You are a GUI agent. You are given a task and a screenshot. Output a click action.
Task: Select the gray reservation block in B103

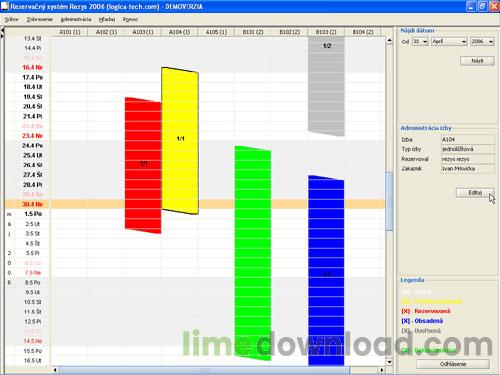[326, 87]
